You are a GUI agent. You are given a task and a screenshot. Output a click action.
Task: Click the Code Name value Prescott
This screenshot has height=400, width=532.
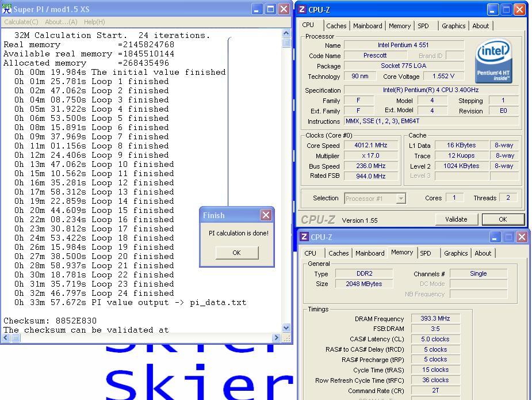pos(375,55)
